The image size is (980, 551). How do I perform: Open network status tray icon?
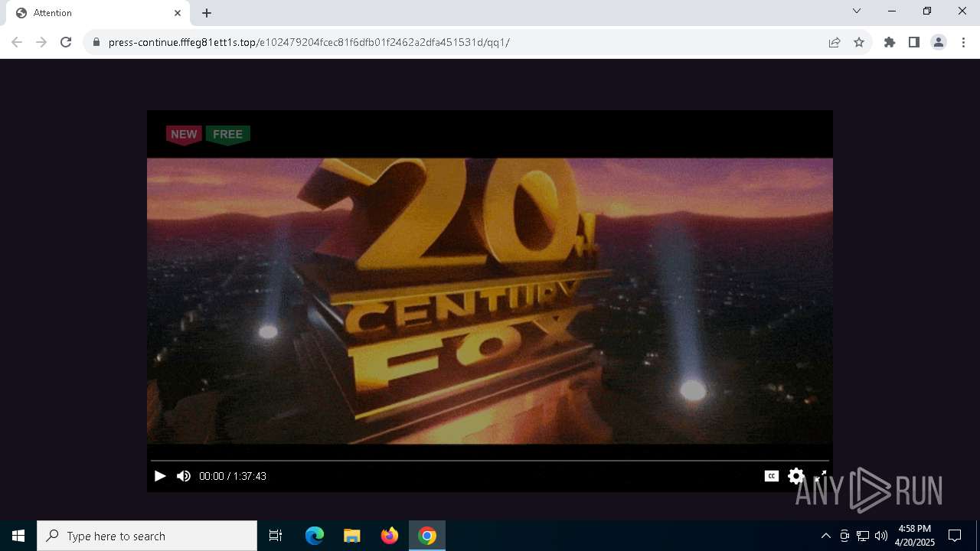pyautogui.click(x=863, y=536)
